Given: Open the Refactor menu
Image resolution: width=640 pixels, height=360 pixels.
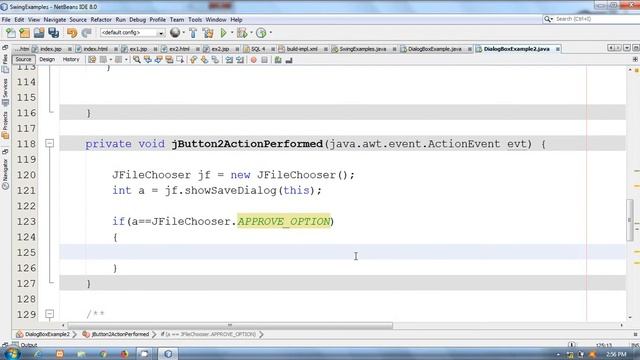Looking at the screenshot, I should 101,20.
